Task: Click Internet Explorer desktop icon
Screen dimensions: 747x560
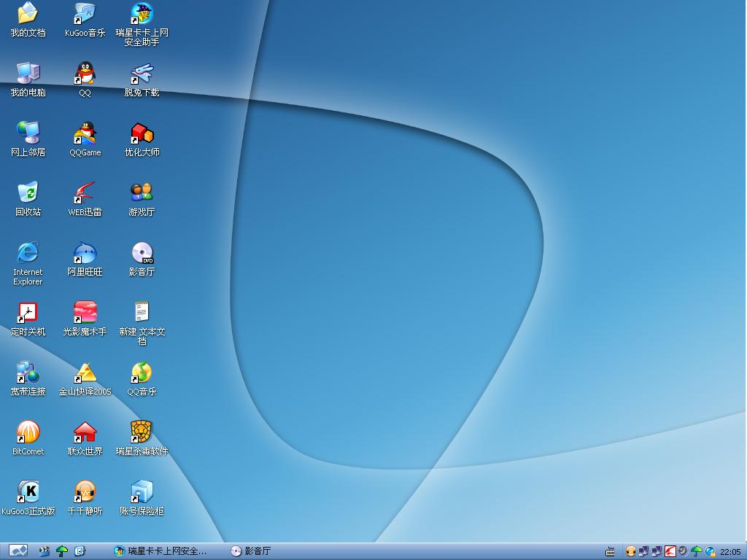Action: point(28,253)
